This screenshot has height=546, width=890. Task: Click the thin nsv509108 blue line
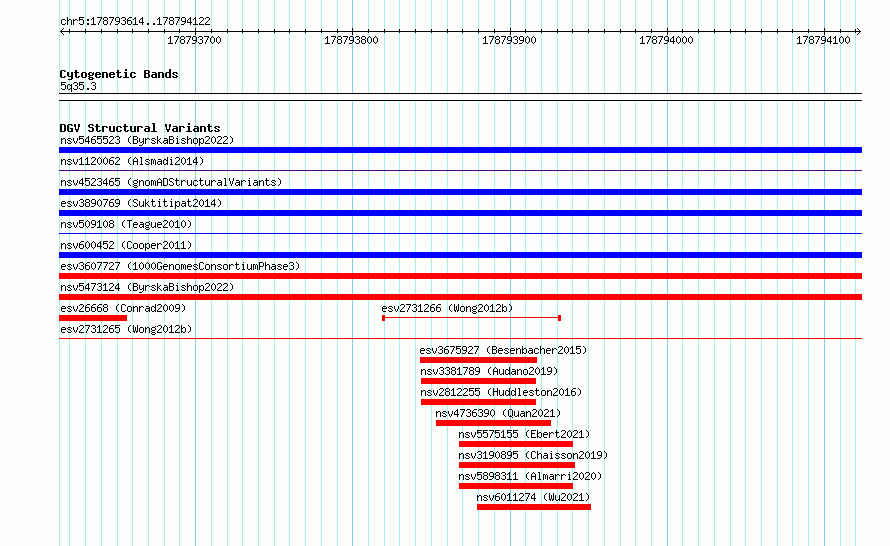(x=460, y=233)
